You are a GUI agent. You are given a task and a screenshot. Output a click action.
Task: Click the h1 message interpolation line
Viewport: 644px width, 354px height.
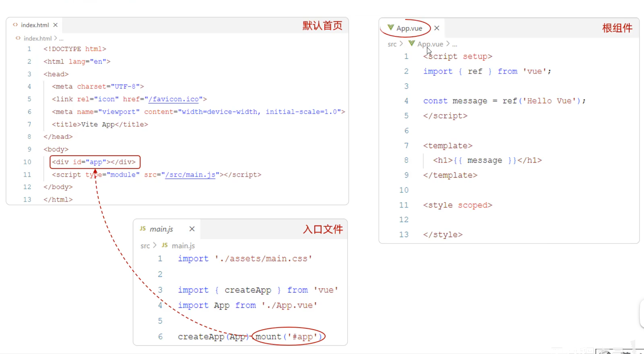[487, 160]
